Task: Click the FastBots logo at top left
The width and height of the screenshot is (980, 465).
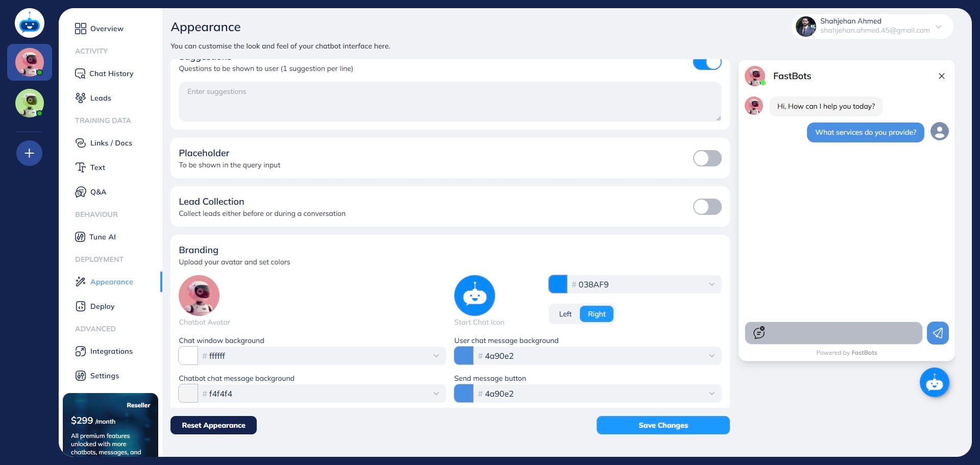Action: click(29, 23)
